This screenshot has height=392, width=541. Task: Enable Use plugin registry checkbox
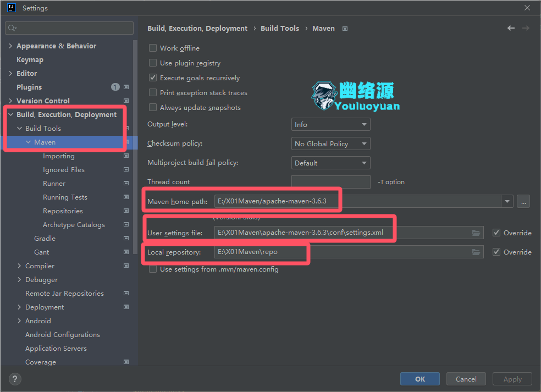tap(152, 63)
